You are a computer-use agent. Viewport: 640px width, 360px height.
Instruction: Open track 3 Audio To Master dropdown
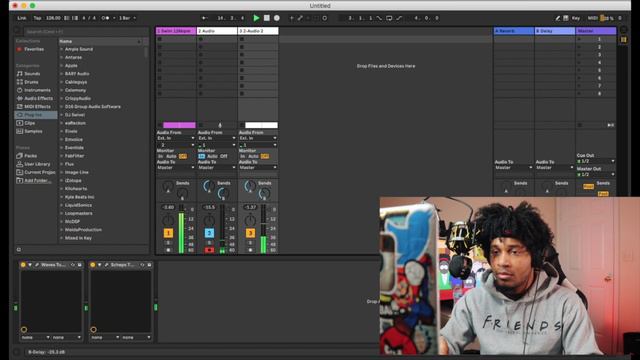[258, 168]
